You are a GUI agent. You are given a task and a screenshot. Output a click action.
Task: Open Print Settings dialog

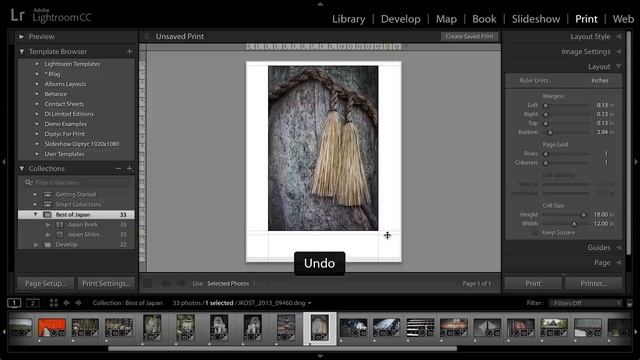pyautogui.click(x=106, y=283)
